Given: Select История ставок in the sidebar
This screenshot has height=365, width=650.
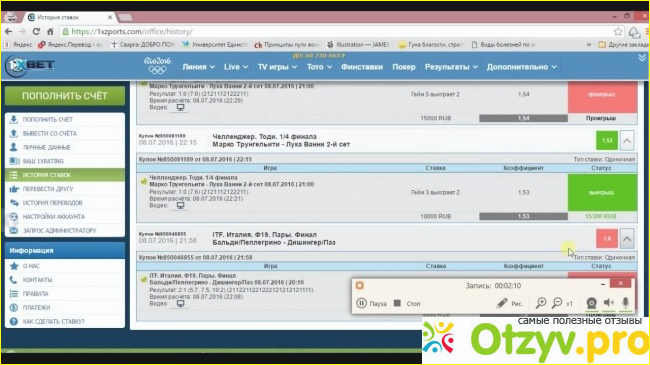Looking at the screenshot, I should 65,175.
